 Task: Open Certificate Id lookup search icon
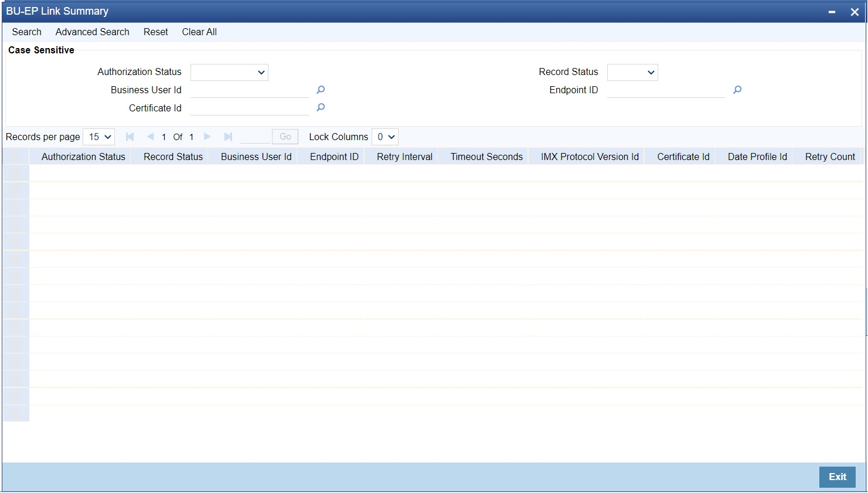tap(321, 107)
